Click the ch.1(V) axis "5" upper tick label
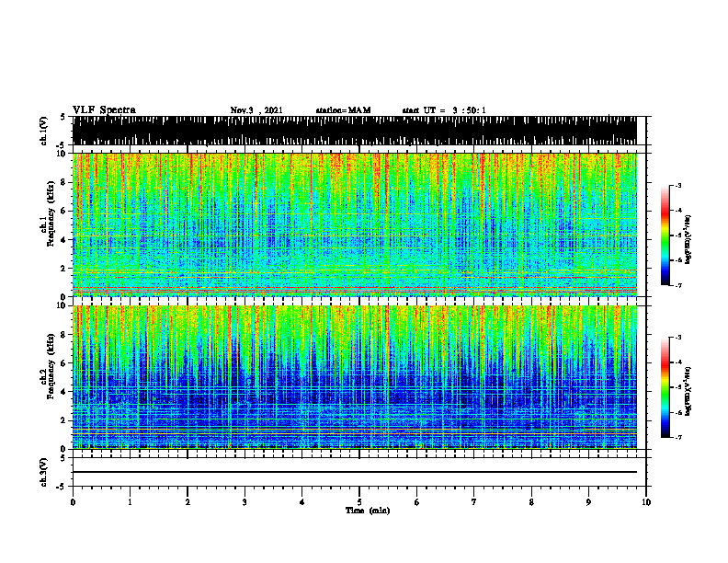Image resolution: width=728 pixels, height=563 pixels. [63, 117]
